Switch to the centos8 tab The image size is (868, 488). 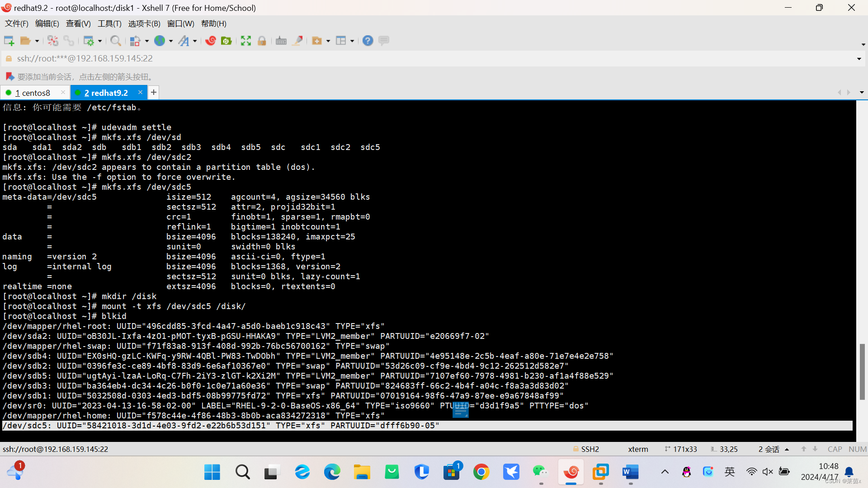click(35, 93)
